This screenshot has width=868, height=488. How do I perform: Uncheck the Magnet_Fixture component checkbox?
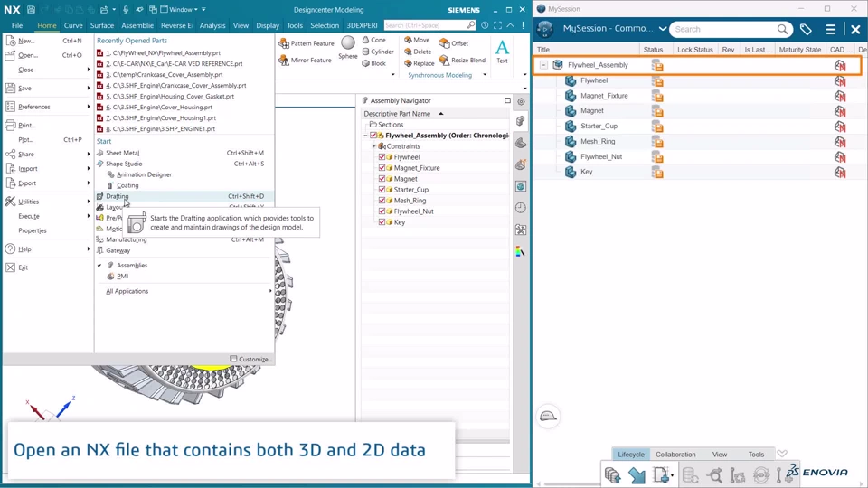click(382, 168)
